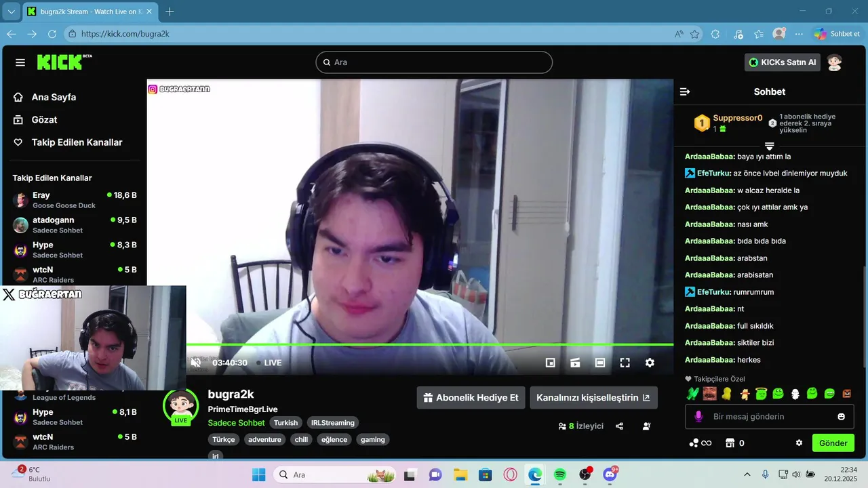The image size is (868, 488).
Task: Open the chat voice microphone icon
Action: click(698, 416)
